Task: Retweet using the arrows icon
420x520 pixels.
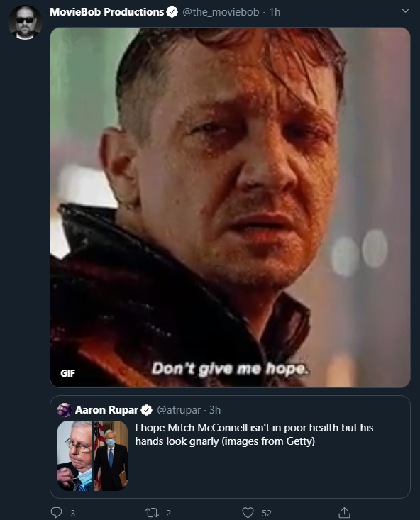Action: [x=153, y=513]
